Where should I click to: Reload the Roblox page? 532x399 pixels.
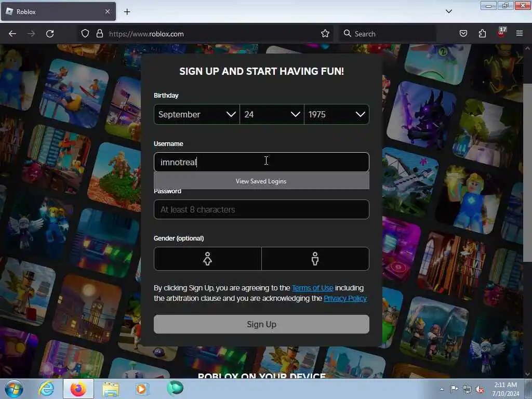(50, 34)
